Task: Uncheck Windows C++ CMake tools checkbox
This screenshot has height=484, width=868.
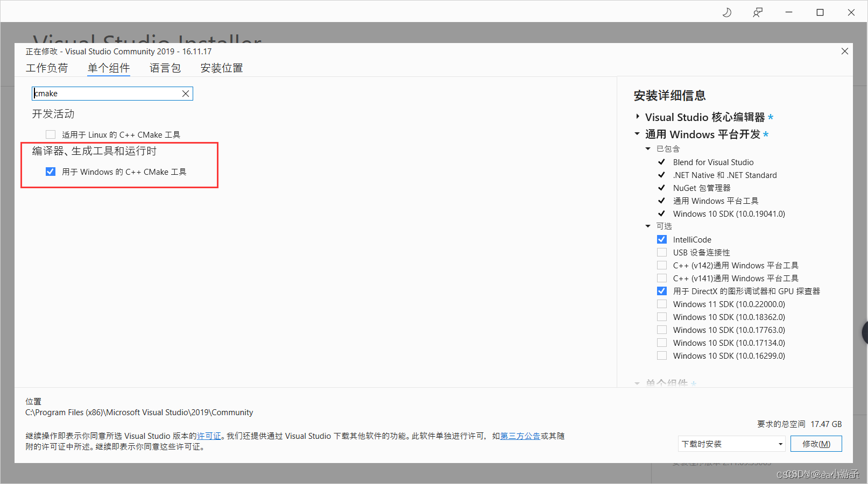Action: click(x=51, y=172)
